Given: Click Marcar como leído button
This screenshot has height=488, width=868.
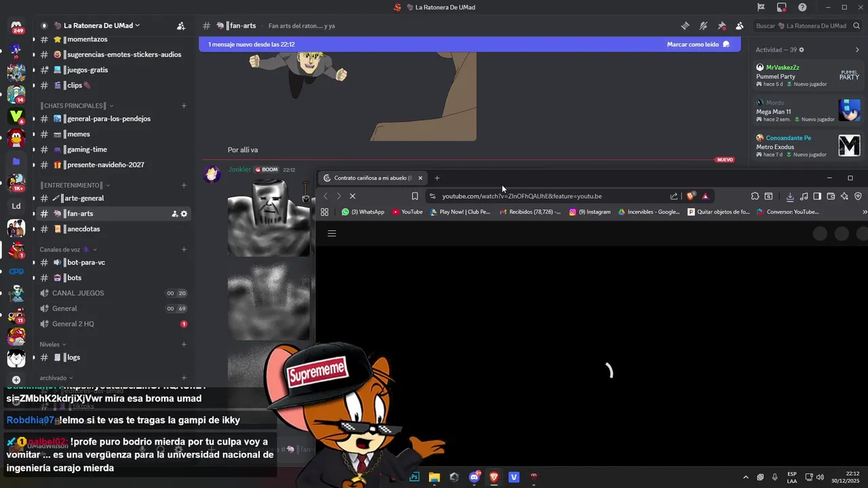Looking at the screenshot, I should pyautogui.click(x=698, y=44).
